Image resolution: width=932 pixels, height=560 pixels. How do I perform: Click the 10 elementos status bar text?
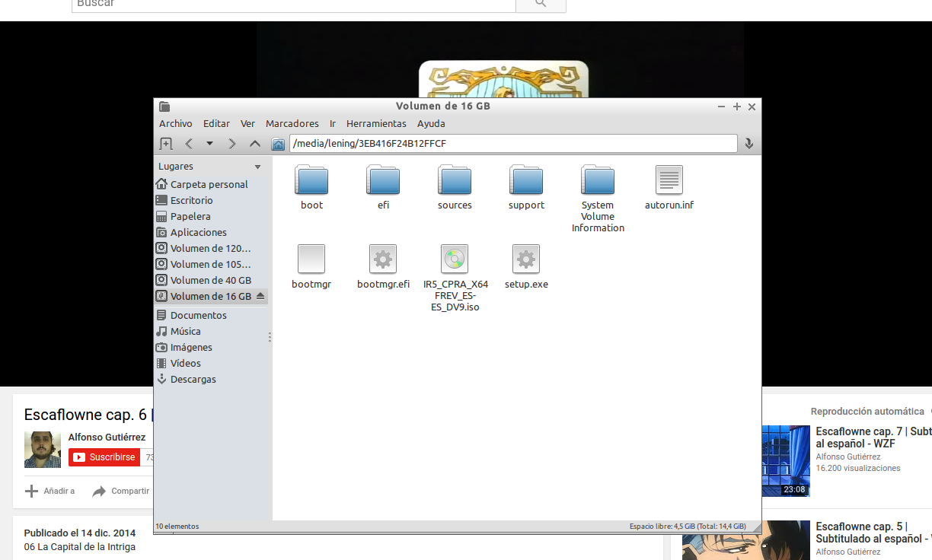(177, 526)
